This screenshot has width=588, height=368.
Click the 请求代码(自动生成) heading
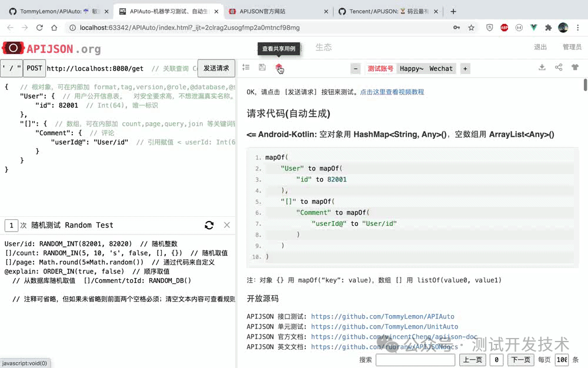click(x=288, y=113)
